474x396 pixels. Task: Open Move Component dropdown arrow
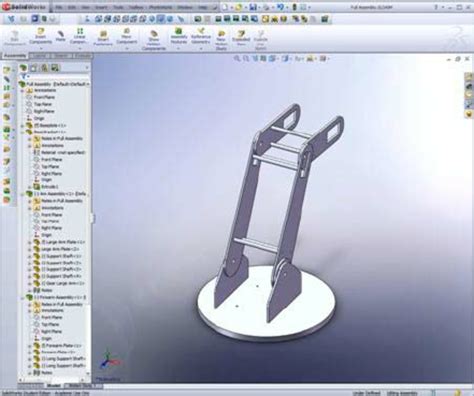point(126,48)
